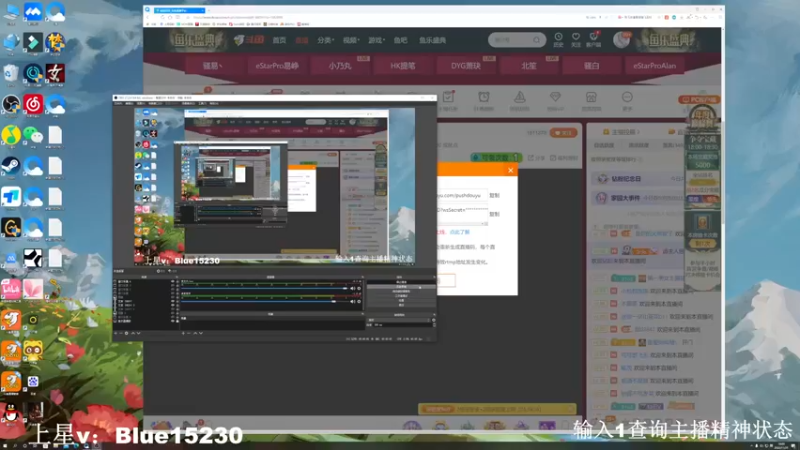This screenshot has height=450, width=800.
Task: Click the 点此了解 link in dialog
Action: [460, 232]
